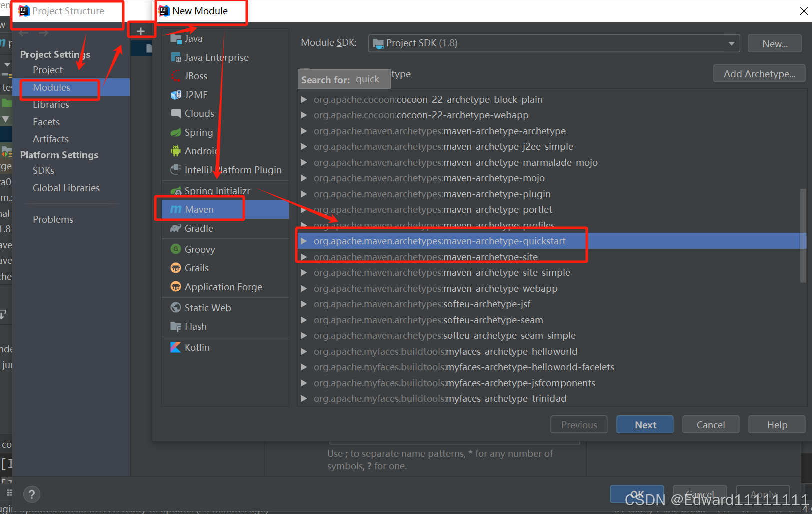Open the Module SDK dropdown arrow

point(731,43)
